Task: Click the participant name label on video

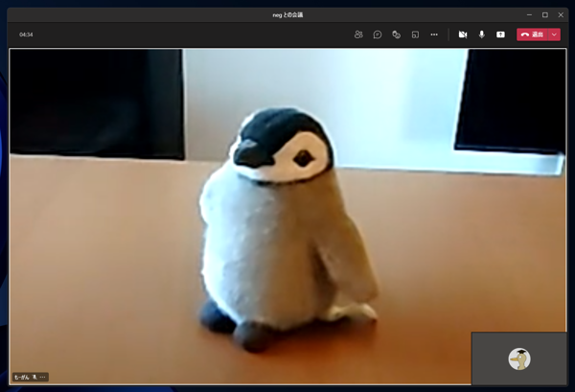Action: point(22,377)
